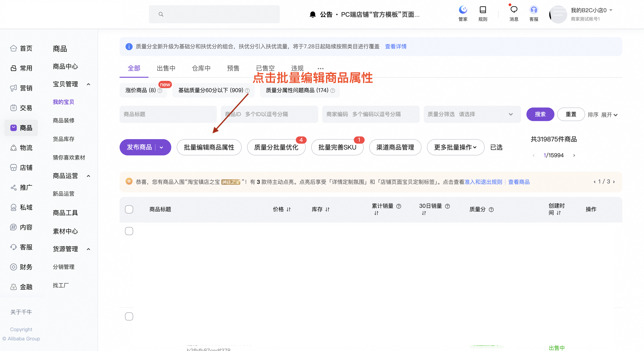The width and height of the screenshot is (644, 351).
Task: Open the more tabs ellipsis
Action: click(x=320, y=68)
